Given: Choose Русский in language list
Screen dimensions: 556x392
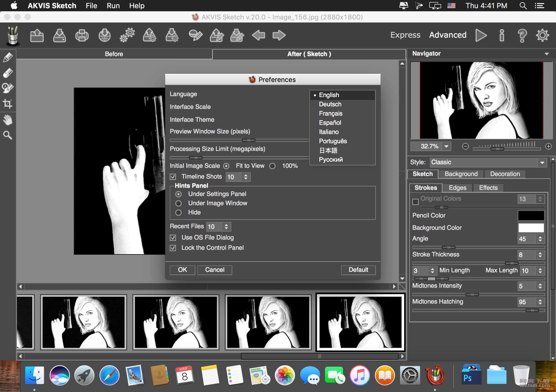Looking at the screenshot, I should click(x=331, y=160).
